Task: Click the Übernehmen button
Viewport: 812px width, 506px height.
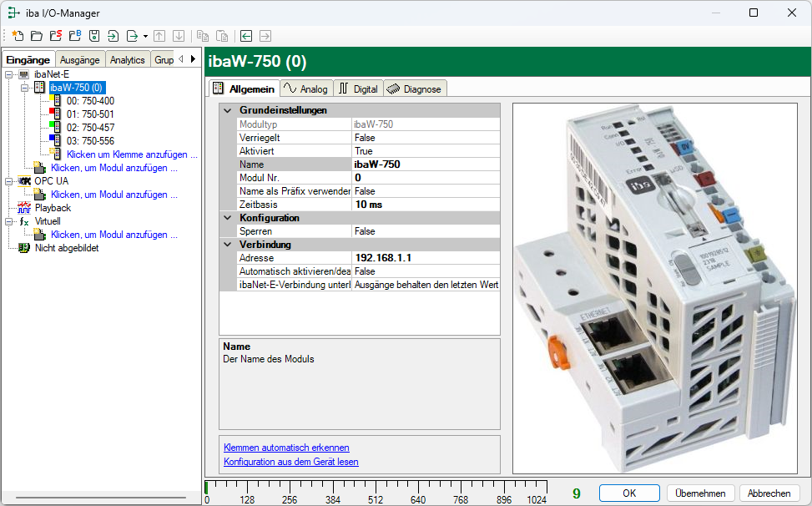Action: (700, 493)
